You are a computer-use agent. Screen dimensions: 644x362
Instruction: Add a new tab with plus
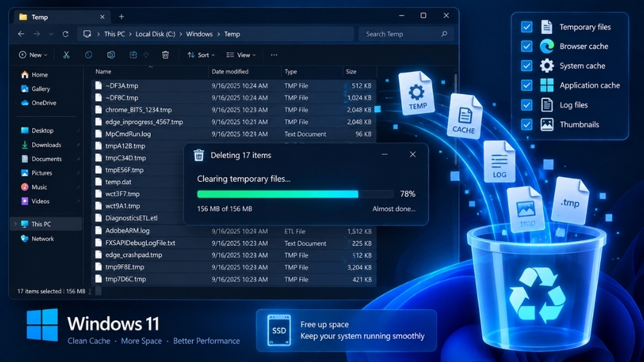coord(121,17)
